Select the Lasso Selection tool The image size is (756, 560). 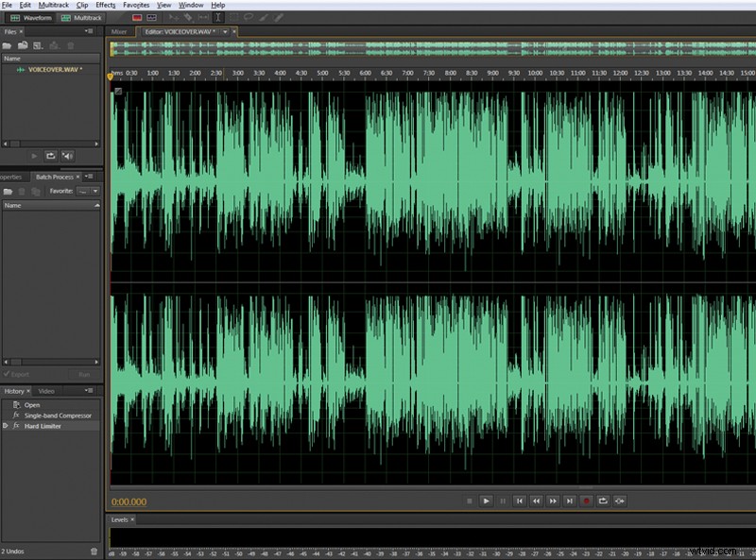coord(248,17)
